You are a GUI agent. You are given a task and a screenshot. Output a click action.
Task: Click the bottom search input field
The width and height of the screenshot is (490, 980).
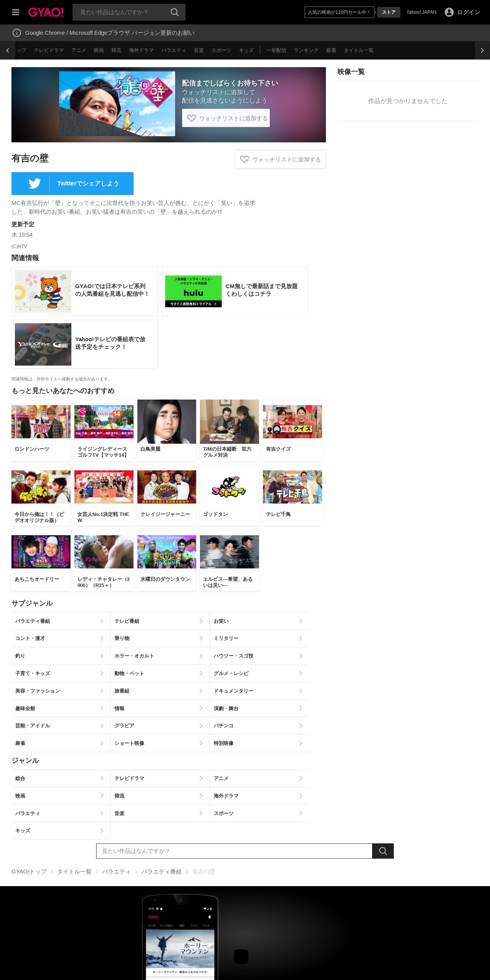tap(234, 851)
